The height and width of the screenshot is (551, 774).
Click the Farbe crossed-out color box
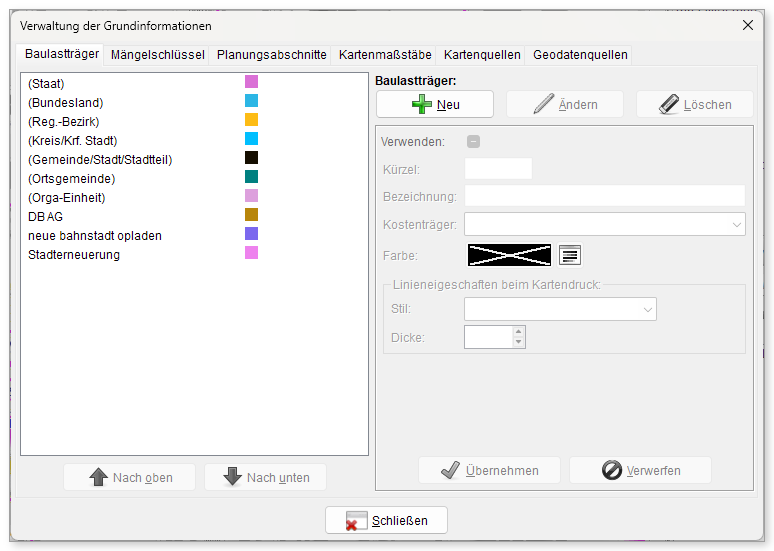coord(509,255)
